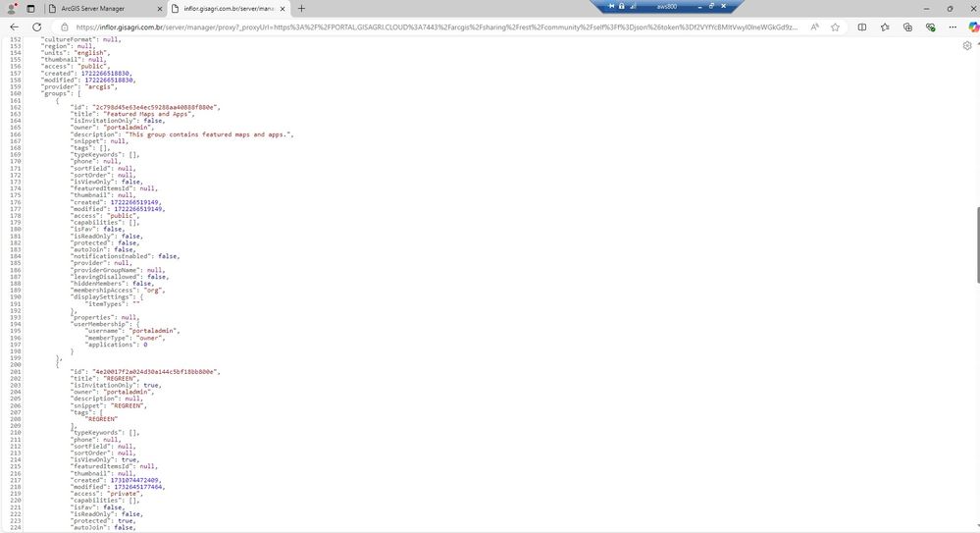
Task: Select the "Featured Maps and Apps" title line
Action: click(132, 114)
